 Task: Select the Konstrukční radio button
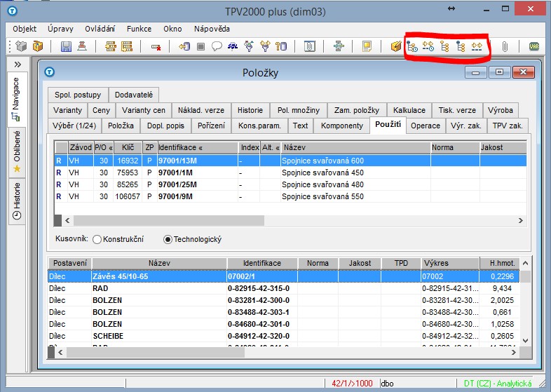coord(97,240)
